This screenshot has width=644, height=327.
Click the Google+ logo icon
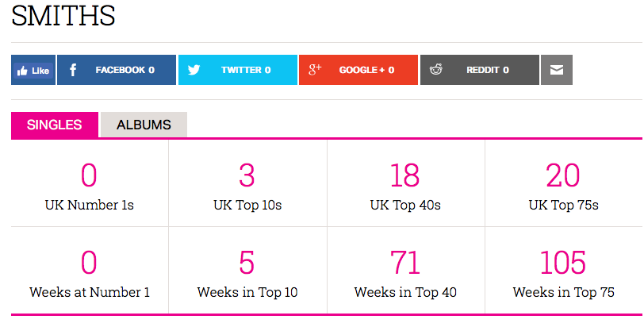point(315,70)
